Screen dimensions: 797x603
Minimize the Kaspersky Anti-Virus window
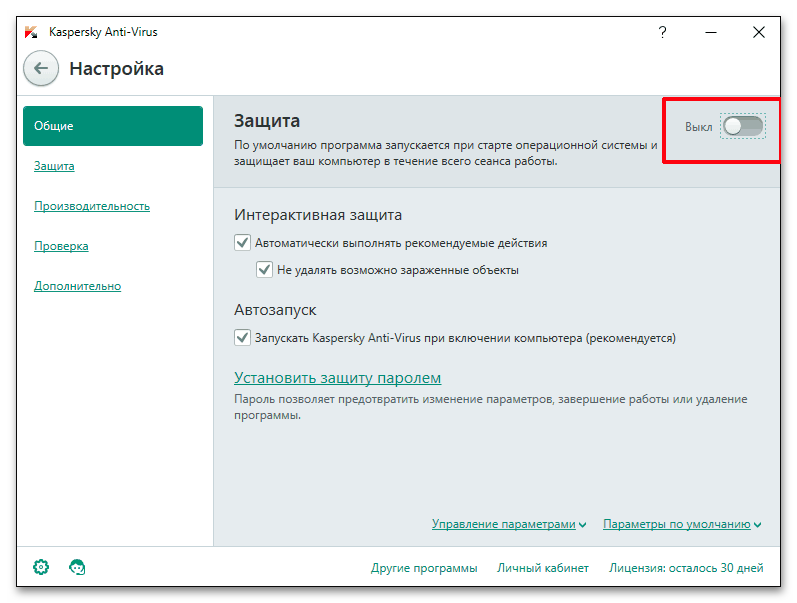711,33
